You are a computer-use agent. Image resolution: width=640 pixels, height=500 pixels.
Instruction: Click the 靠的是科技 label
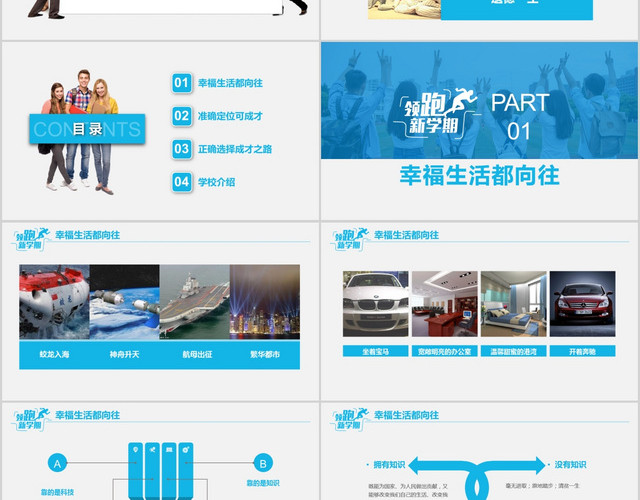pos(57,492)
